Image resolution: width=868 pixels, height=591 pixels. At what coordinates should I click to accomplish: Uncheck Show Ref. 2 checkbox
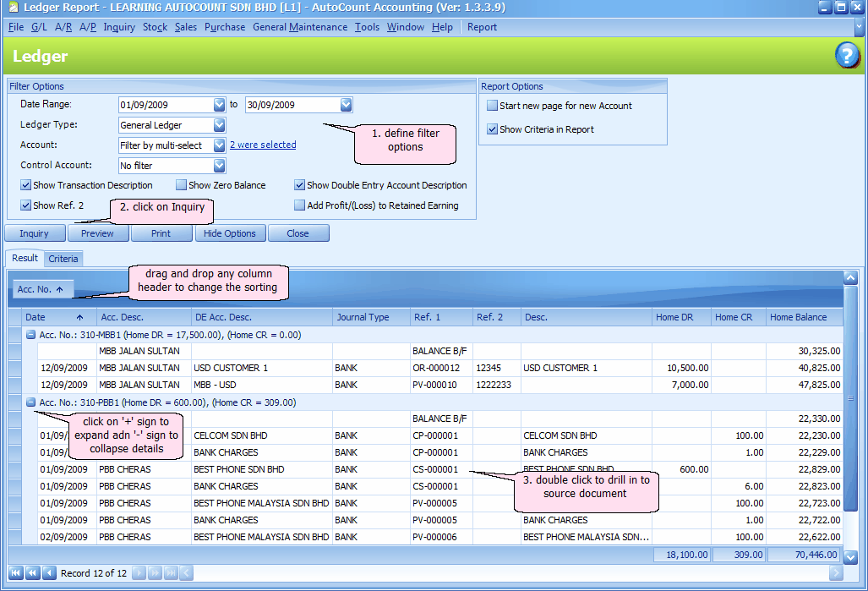26,205
